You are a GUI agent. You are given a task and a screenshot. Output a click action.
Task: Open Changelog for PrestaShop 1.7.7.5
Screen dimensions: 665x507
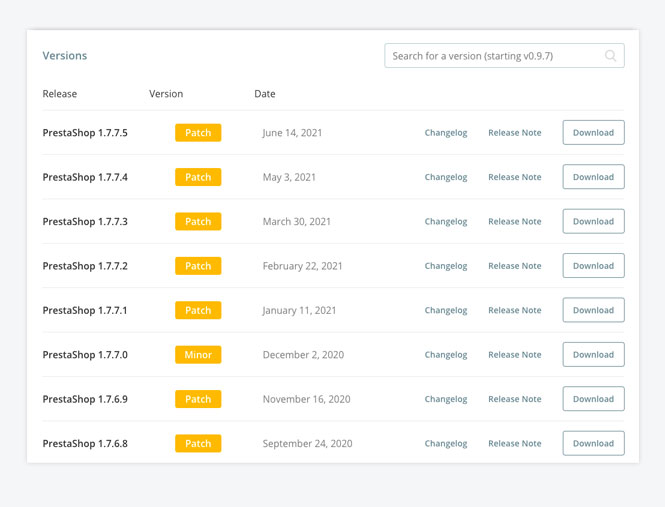[446, 133]
